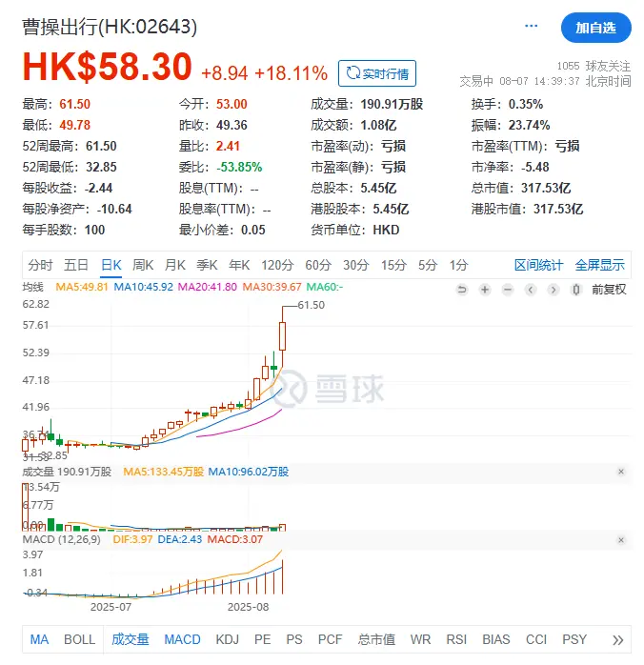Viewport: 644px width, 665px height.
Task: Click the 1055 球友关注 followers text
Action: [x=594, y=66]
